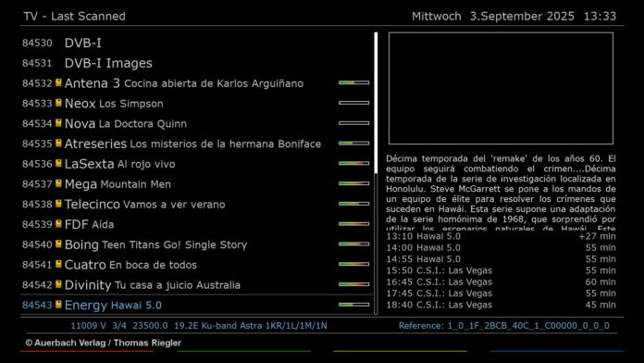The height and width of the screenshot is (363, 644).
Task: Click the encryption icon beside LaSexta
Action: [58, 163]
